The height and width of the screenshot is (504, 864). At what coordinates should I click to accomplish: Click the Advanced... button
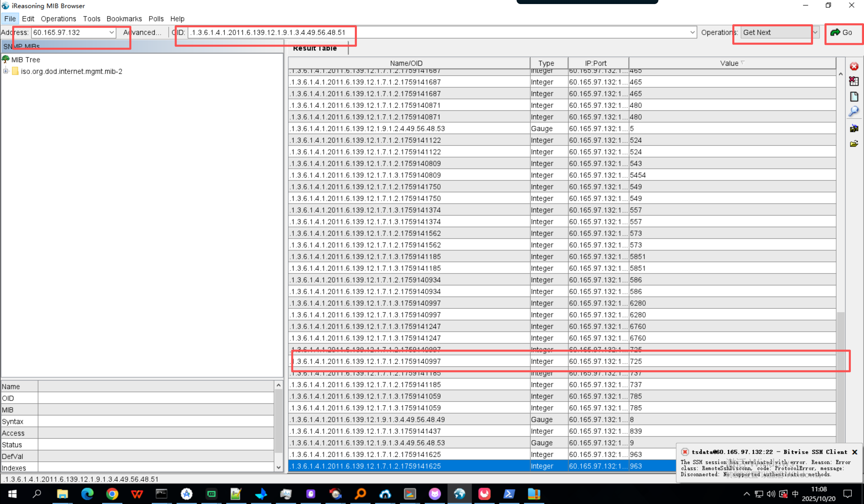click(142, 32)
